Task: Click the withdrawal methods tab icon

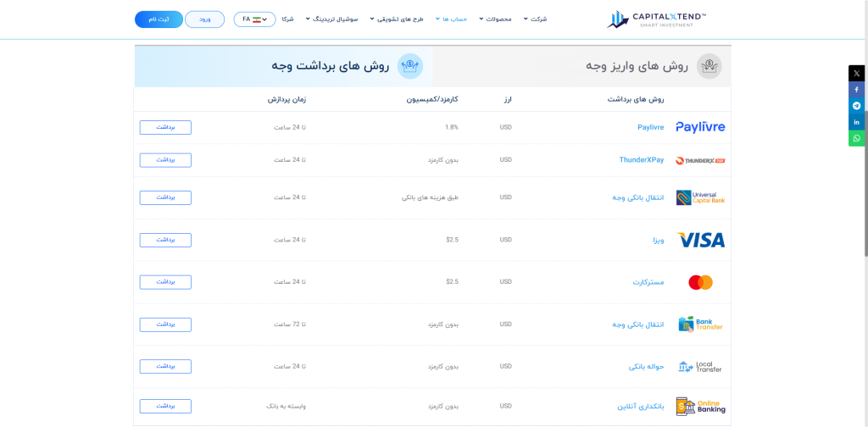Action: (410, 66)
